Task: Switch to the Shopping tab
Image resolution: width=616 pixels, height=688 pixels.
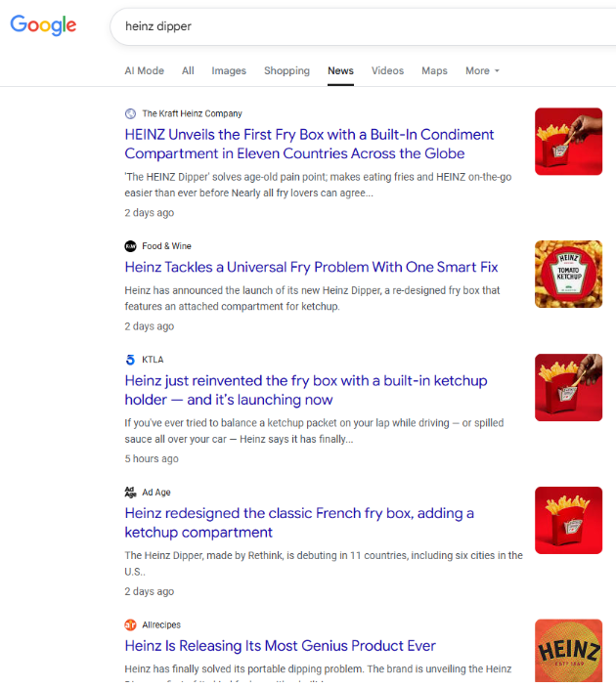Action: tap(286, 70)
